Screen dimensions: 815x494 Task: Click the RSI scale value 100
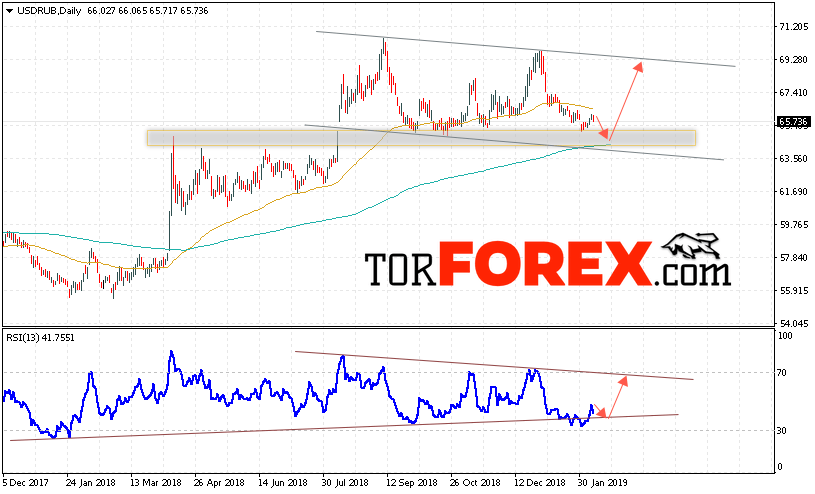click(x=785, y=336)
